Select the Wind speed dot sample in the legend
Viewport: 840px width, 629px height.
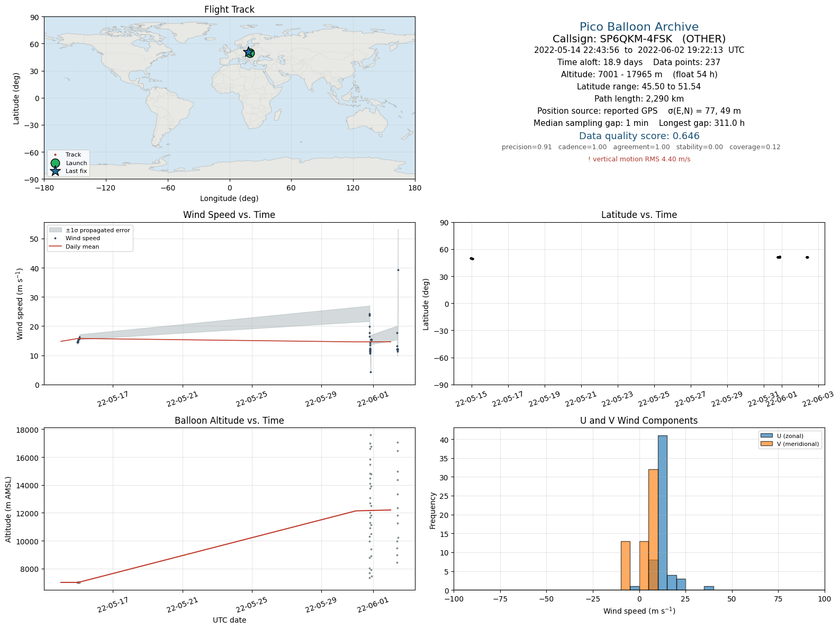(x=55, y=239)
